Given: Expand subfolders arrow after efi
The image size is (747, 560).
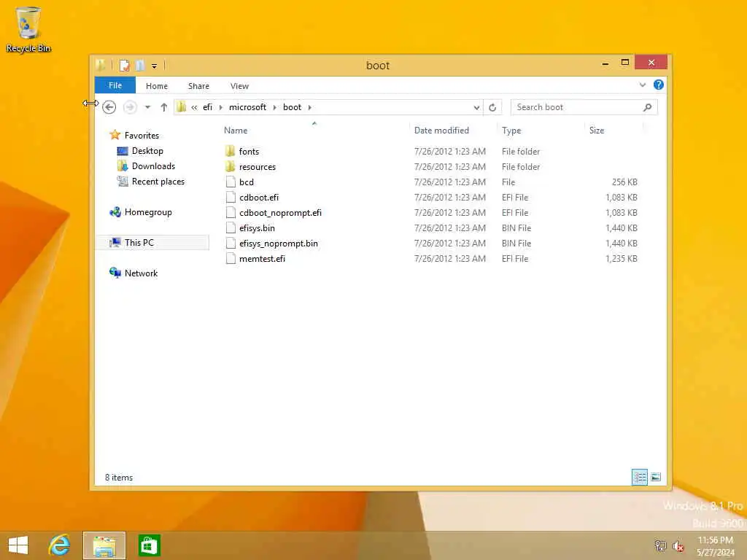Looking at the screenshot, I should pyautogui.click(x=220, y=107).
